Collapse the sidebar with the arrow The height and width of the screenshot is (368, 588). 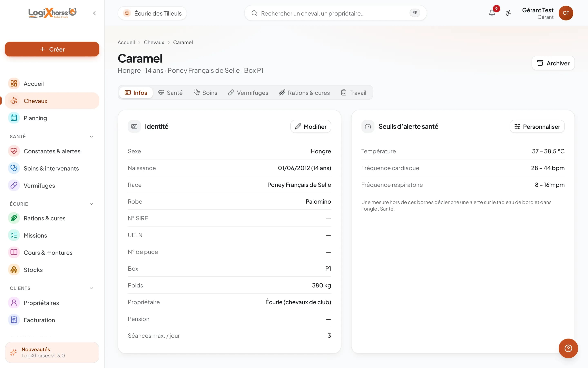(x=94, y=13)
